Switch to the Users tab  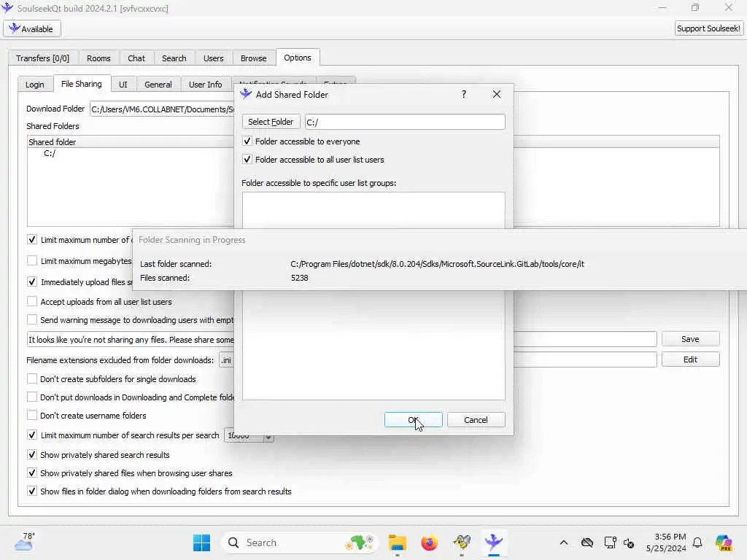click(214, 58)
